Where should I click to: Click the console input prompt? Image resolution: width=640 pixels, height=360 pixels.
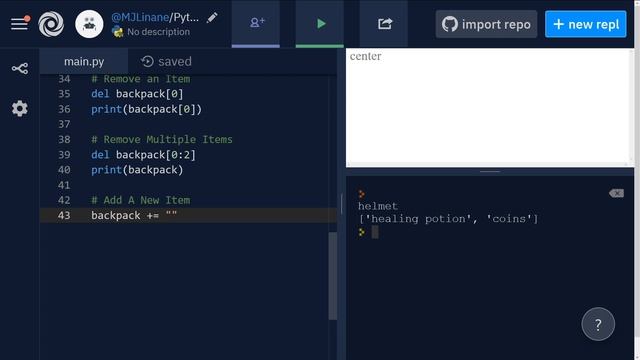pos(375,232)
